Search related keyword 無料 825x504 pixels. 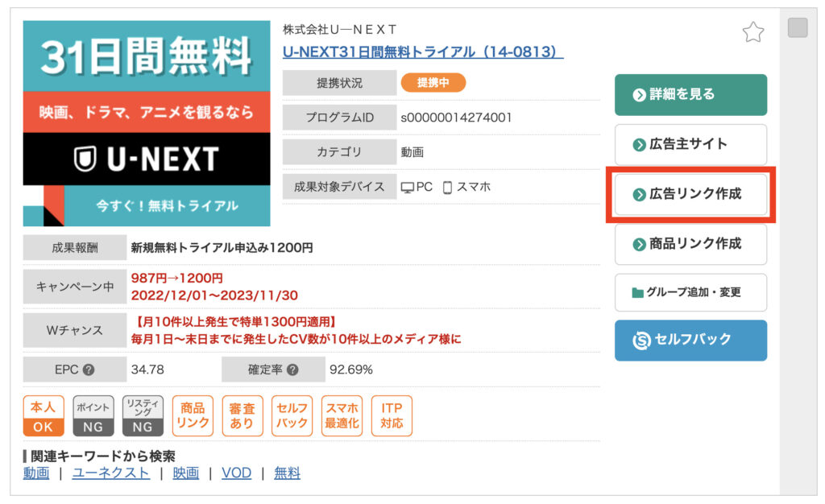pos(288,473)
